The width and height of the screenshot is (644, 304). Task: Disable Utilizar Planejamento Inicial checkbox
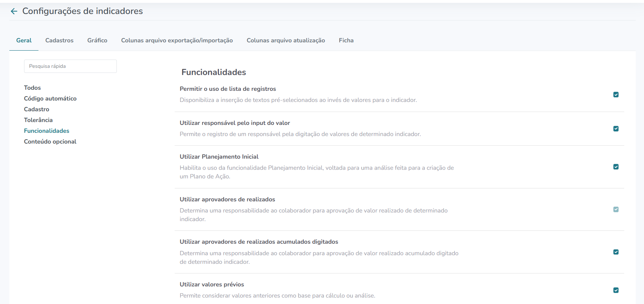616,167
